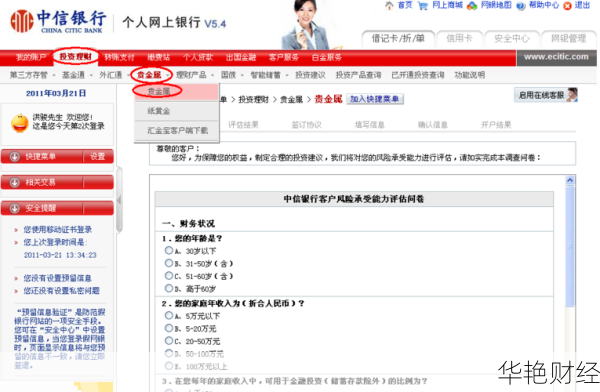Click the 您没有设置预留信息 reminder link

(57, 278)
